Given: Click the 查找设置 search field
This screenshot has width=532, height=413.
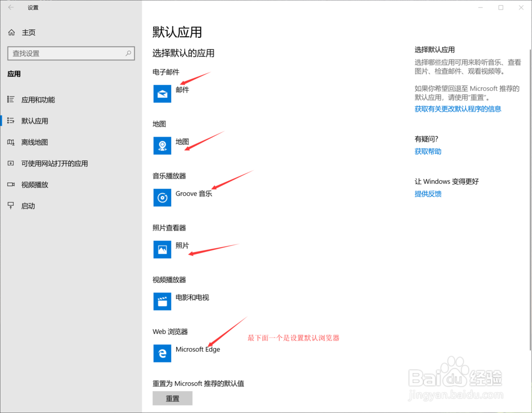Looking at the screenshot, I should click(71, 53).
